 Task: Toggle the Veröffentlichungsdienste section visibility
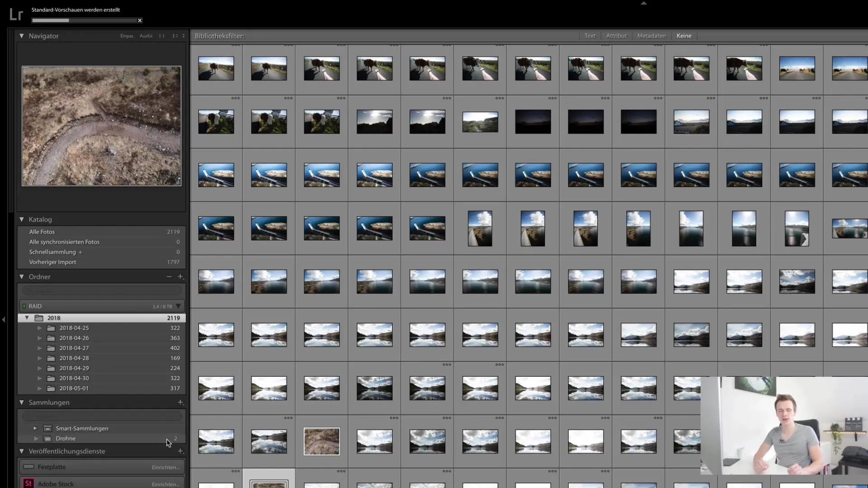click(21, 451)
